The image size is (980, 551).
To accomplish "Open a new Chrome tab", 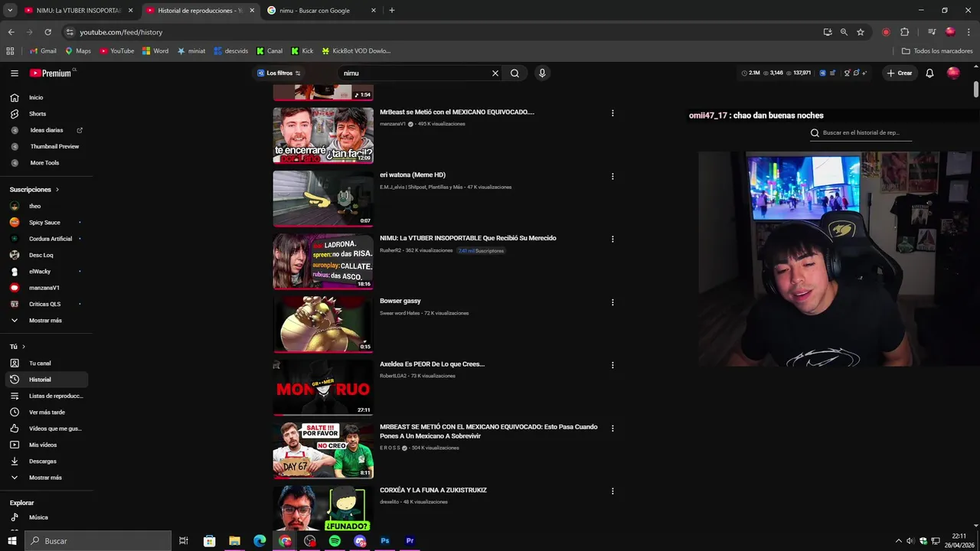I will tap(392, 11).
